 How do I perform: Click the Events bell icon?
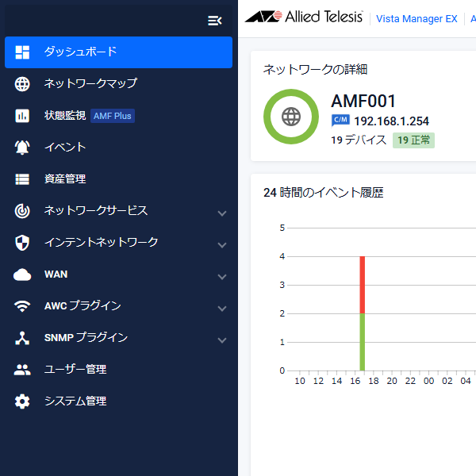pyautogui.click(x=22, y=148)
